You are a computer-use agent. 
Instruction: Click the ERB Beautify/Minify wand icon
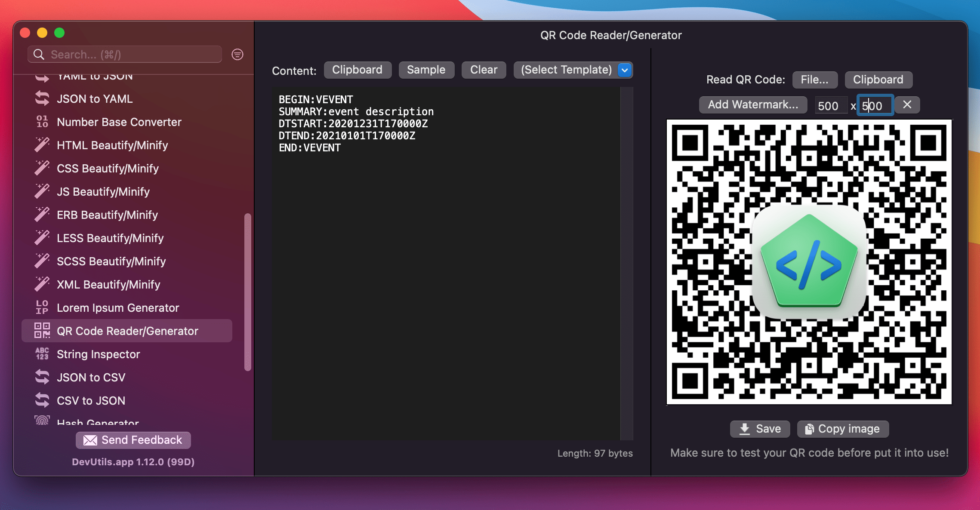click(x=42, y=215)
